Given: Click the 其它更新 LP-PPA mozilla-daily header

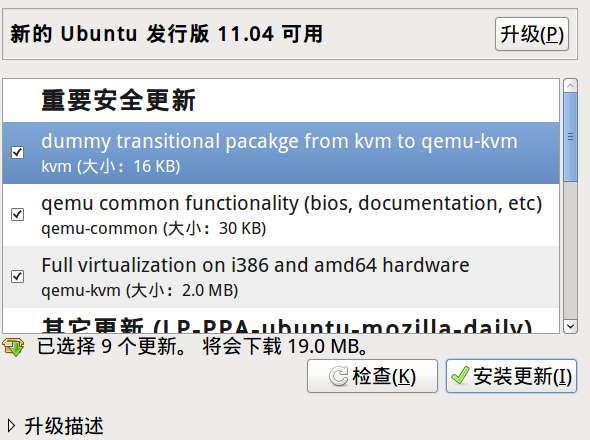Looking at the screenshot, I should [287, 325].
